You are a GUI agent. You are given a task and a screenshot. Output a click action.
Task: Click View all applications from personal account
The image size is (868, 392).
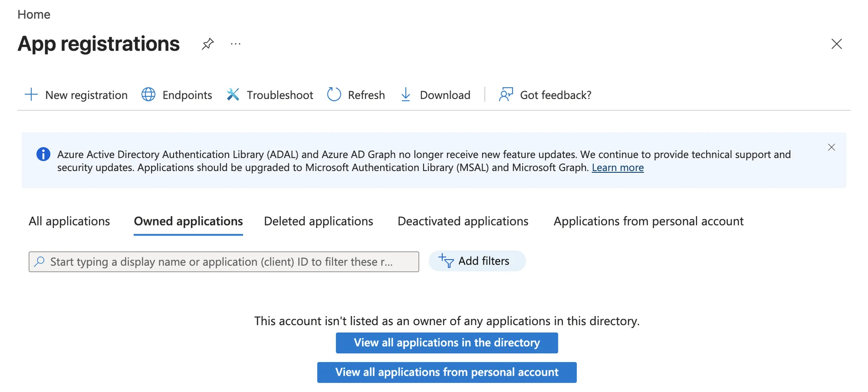(x=447, y=372)
